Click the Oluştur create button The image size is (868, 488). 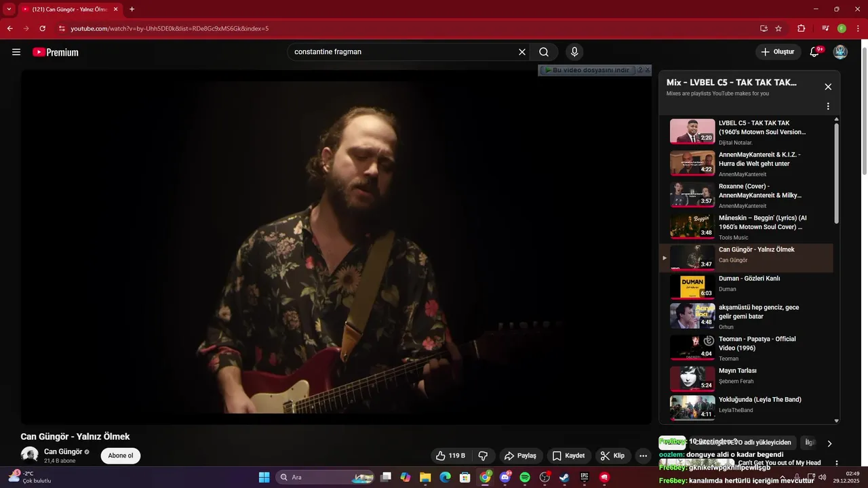point(778,52)
